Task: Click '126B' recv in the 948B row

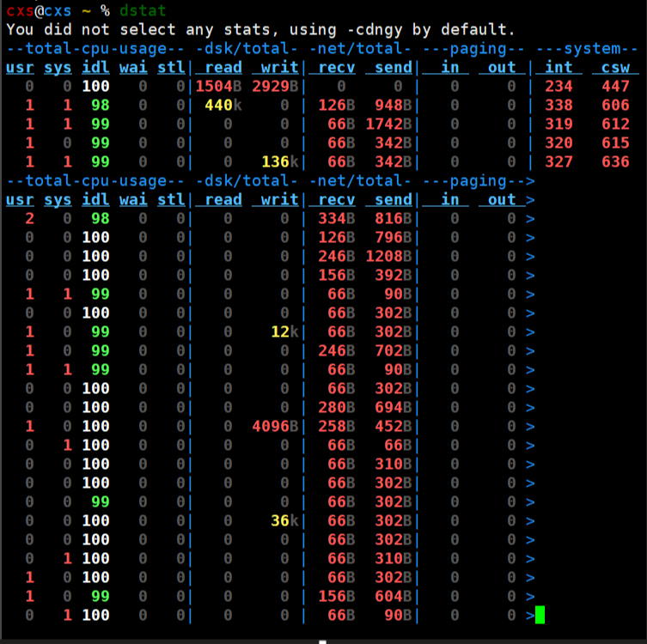Action: pyautogui.click(x=336, y=105)
